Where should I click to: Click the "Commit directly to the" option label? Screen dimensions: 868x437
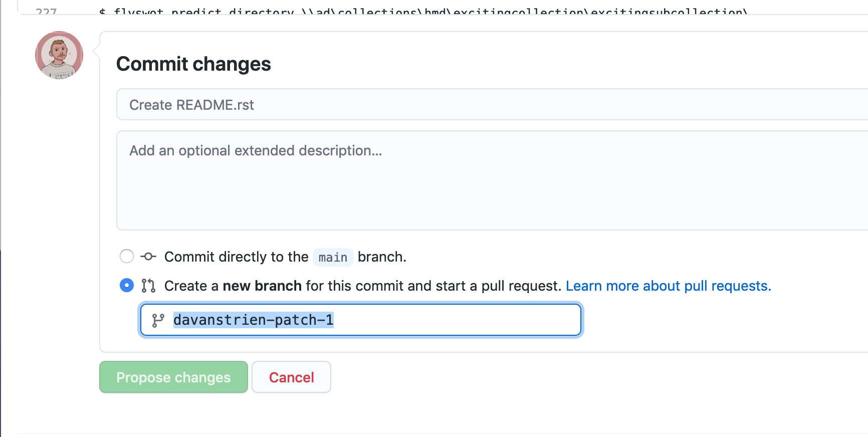pyautogui.click(x=236, y=257)
